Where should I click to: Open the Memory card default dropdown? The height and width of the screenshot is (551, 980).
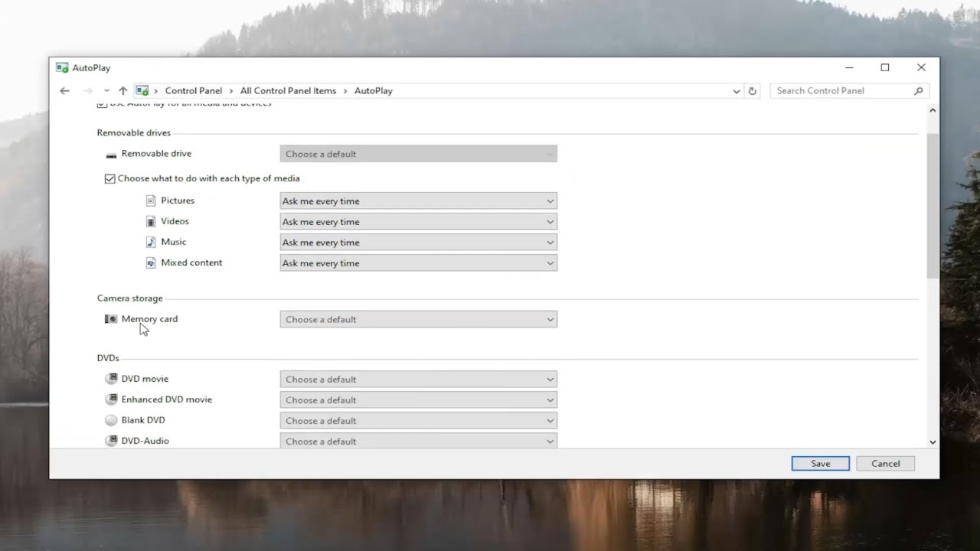point(418,319)
